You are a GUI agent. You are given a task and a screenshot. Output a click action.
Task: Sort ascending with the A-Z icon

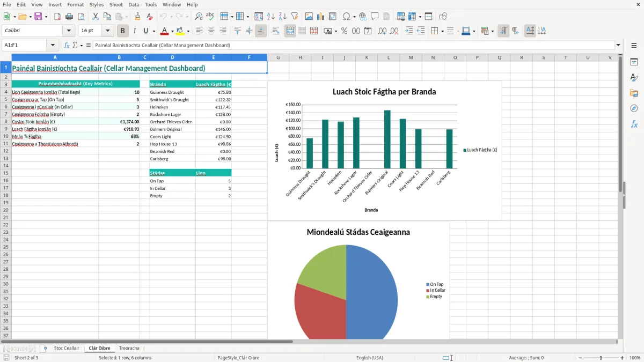pos(270,17)
